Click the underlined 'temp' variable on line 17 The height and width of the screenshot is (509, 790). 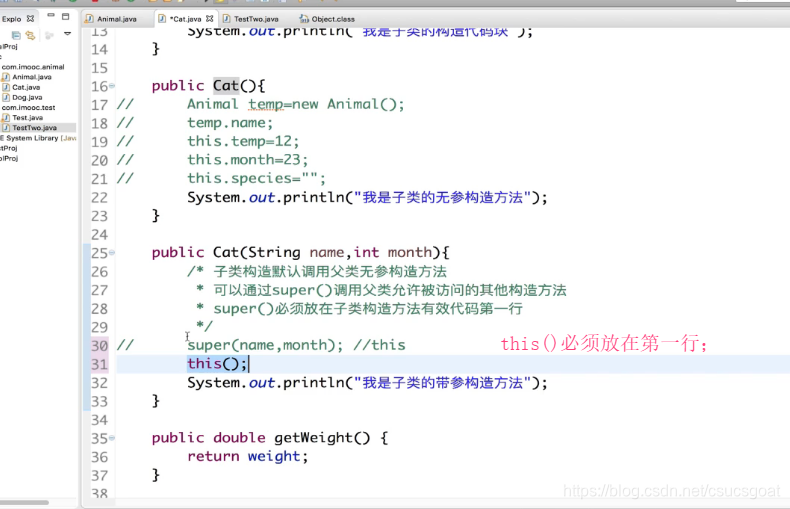(266, 104)
